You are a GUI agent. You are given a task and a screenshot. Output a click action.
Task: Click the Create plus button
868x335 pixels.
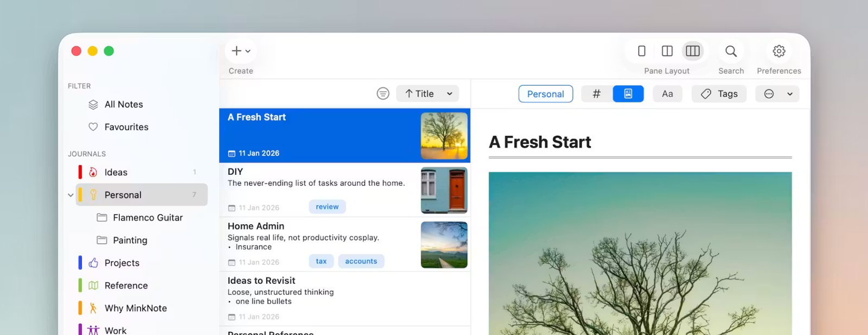coord(237,51)
